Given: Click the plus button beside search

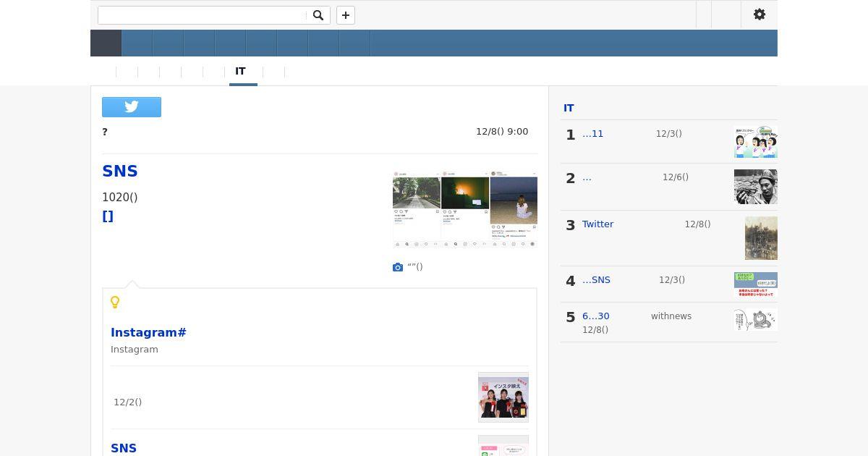Looking at the screenshot, I should (x=346, y=15).
